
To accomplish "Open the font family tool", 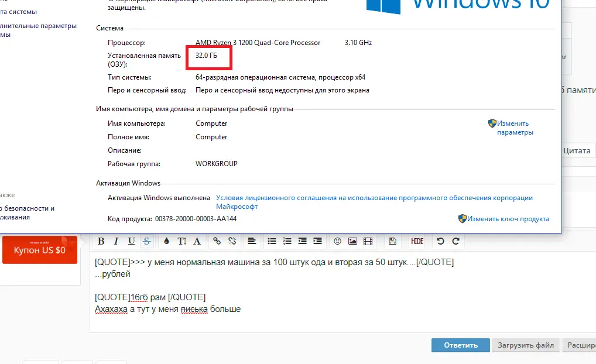I will [x=197, y=241].
